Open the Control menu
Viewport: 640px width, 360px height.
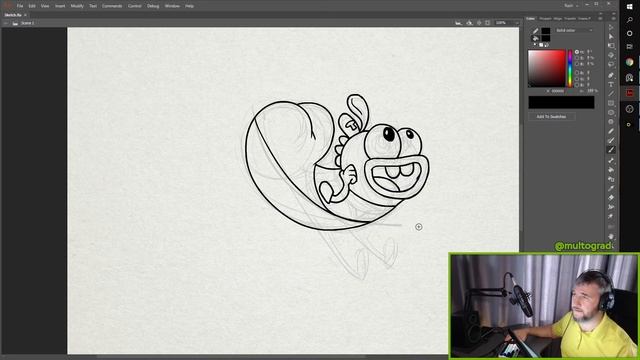pyautogui.click(x=134, y=6)
